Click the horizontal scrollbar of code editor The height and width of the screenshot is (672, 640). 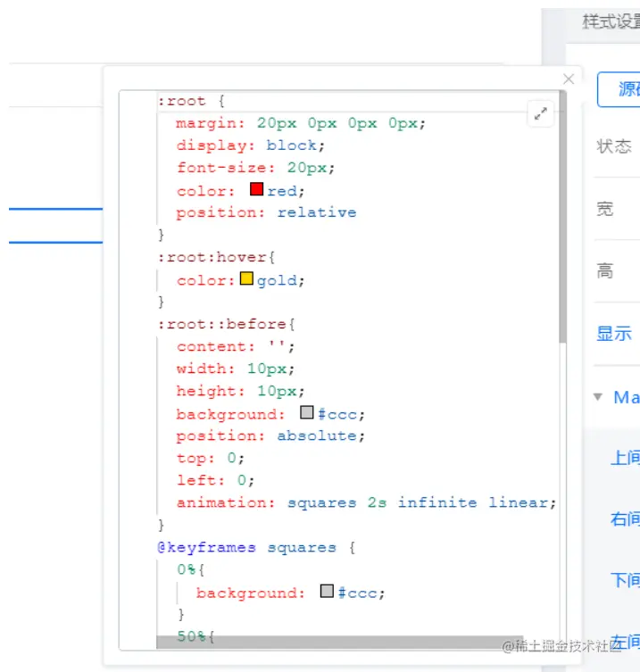pyautogui.click(x=339, y=642)
